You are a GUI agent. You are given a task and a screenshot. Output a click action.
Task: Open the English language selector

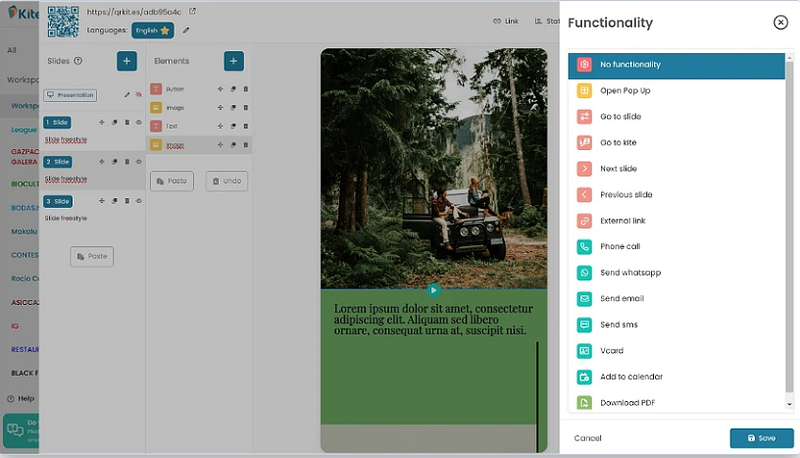coord(153,31)
